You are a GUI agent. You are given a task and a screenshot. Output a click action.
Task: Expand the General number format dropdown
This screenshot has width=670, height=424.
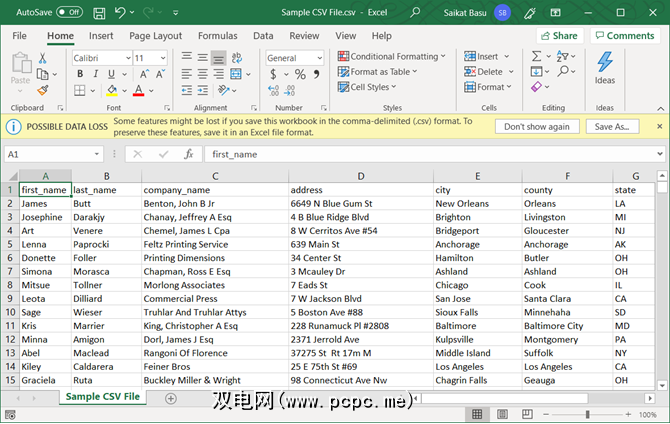point(319,58)
